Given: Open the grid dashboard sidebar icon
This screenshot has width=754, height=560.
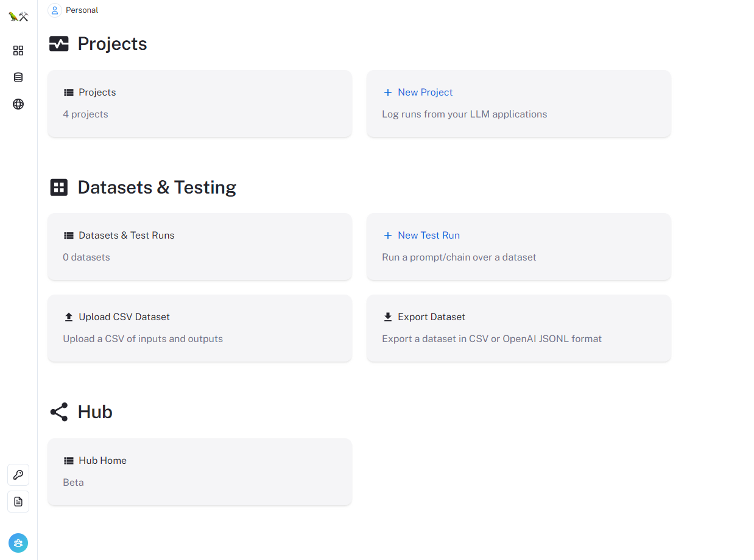Looking at the screenshot, I should click(x=18, y=51).
